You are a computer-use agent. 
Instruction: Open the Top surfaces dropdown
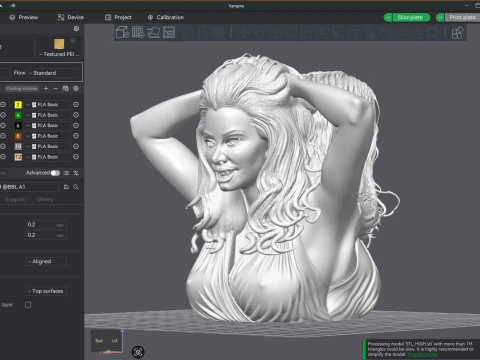(x=46, y=291)
